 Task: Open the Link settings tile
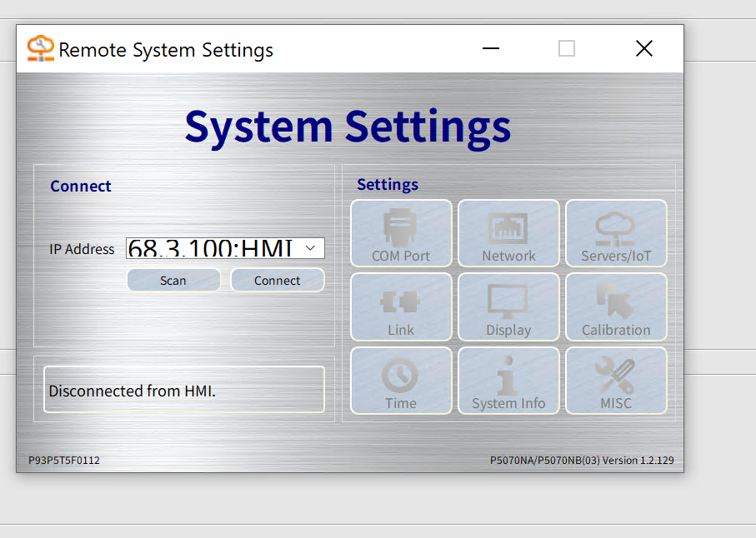click(x=401, y=306)
